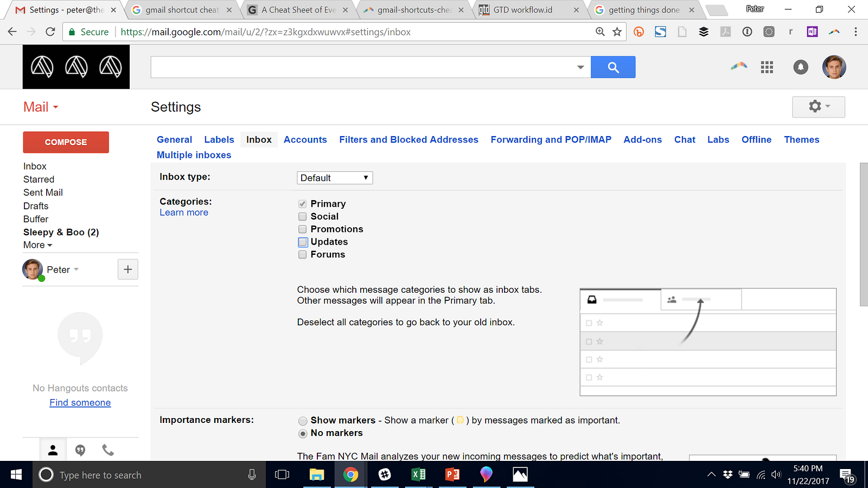This screenshot has width=868, height=488.
Task: Click the Learn more link under Categories
Action: 184,213
